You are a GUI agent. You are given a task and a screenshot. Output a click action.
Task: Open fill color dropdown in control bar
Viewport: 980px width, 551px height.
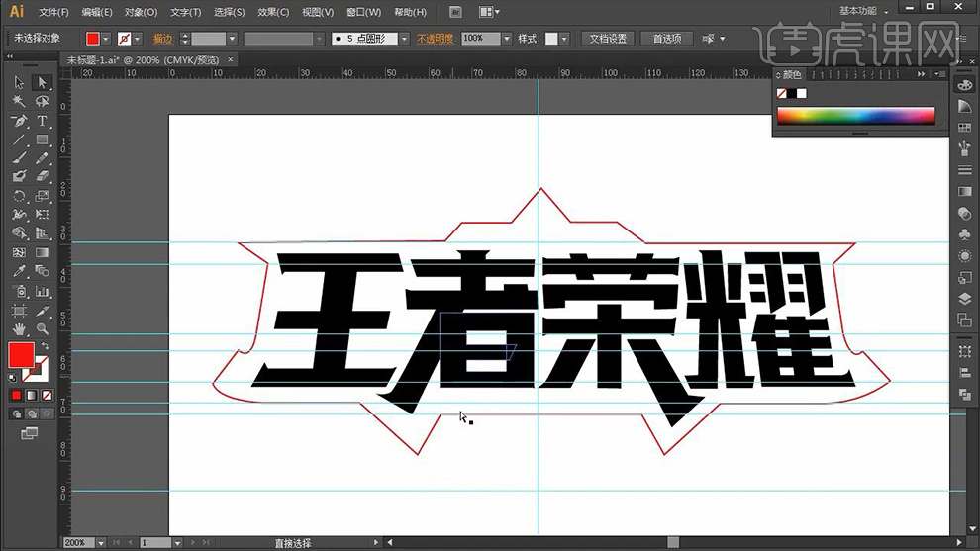106,39
